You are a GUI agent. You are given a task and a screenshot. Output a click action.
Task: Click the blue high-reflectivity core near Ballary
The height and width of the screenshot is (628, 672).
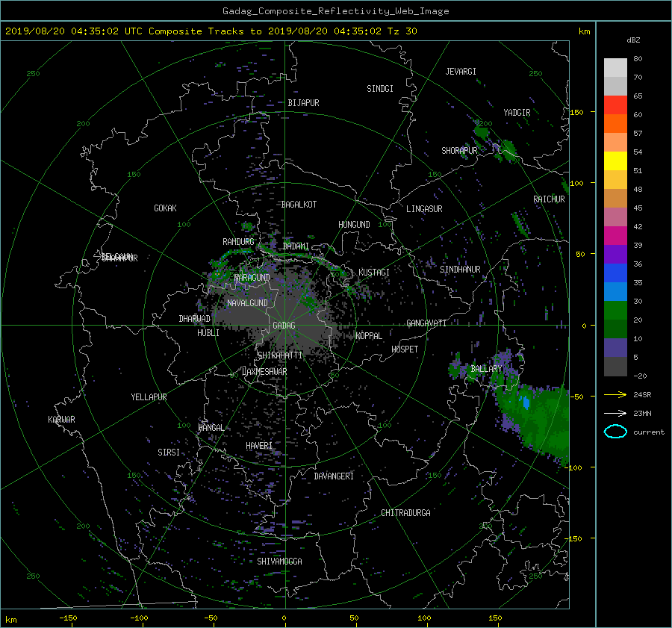(x=526, y=402)
